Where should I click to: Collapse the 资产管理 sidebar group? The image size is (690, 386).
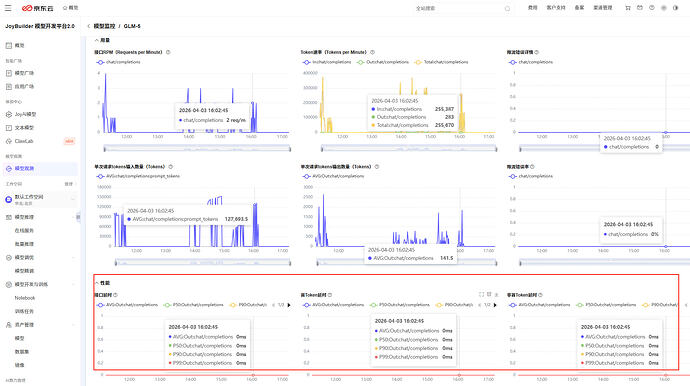[x=73, y=325]
